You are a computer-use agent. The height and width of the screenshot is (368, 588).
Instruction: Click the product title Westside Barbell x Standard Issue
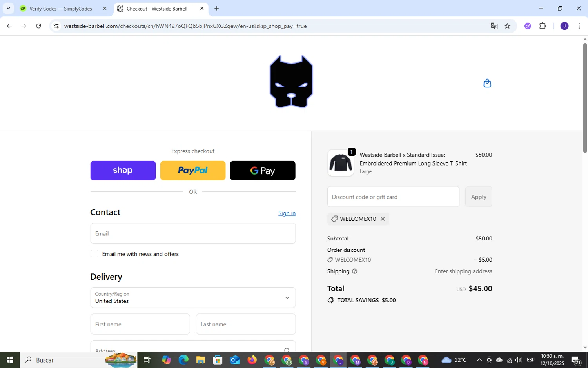413,159
